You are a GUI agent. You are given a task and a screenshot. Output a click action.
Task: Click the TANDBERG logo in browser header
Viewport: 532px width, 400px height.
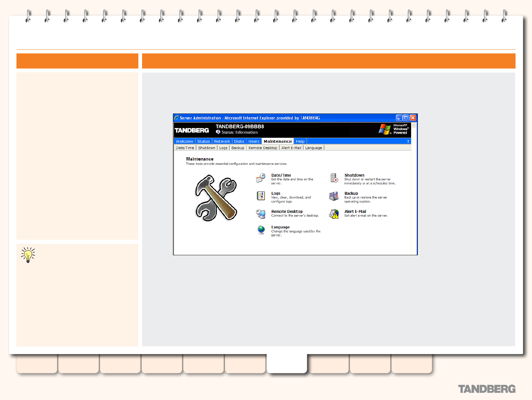(192, 130)
